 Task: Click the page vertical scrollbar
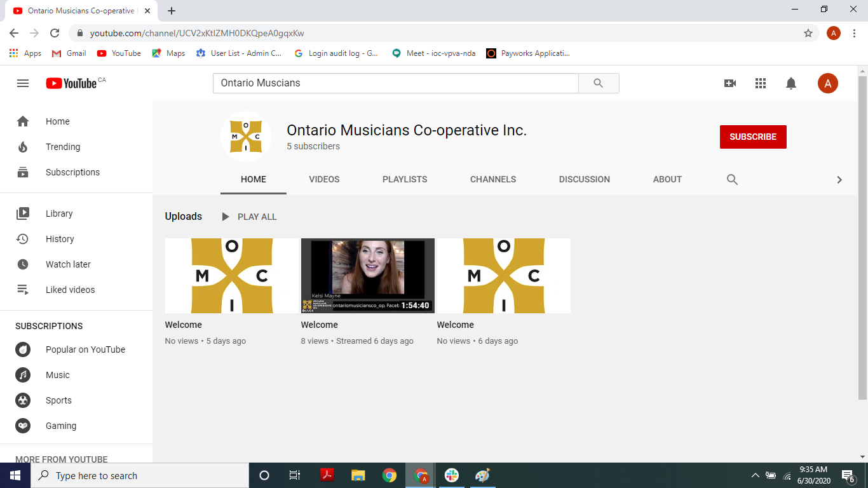click(x=862, y=238)
